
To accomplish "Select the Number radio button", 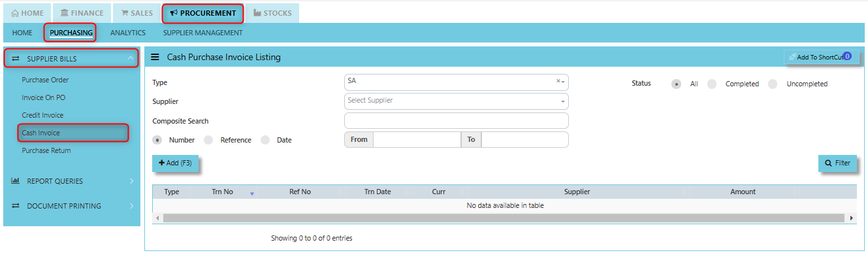I will coord(157,140).
